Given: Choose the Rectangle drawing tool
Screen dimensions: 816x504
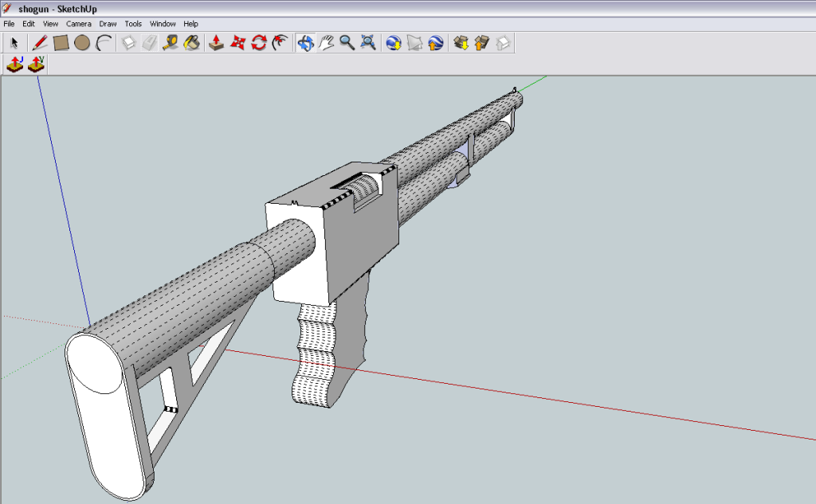Looking at the screenshot, I should click(61, 43).
